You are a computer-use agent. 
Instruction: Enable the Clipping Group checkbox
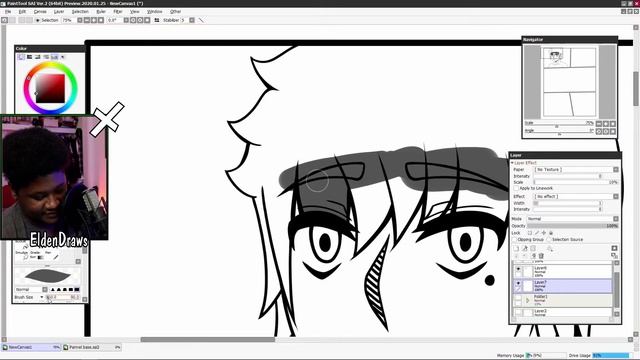(515, 240)
